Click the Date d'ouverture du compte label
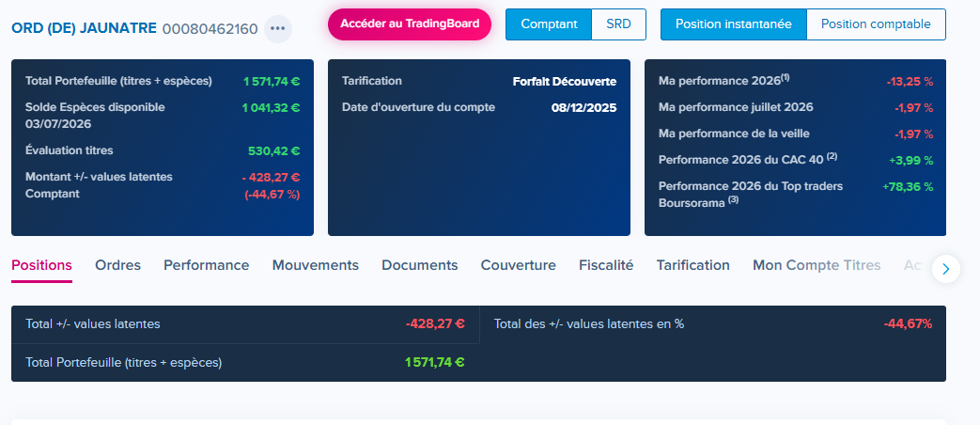This screenshot has width=980, height=425. (x=418, y=107)
